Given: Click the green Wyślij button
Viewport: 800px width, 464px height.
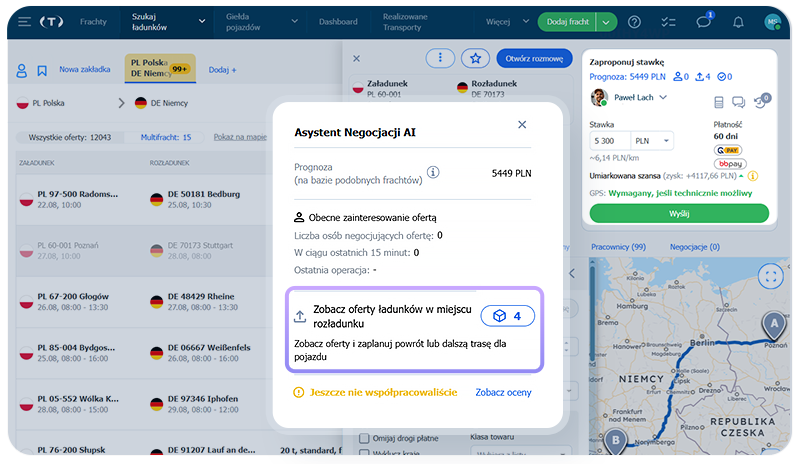Looking at the screenshot, I should 679,213.
